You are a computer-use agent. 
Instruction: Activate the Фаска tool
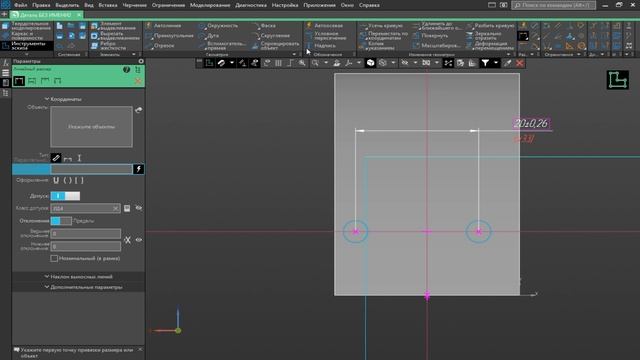pyautogui.click(x=264, y=25)
